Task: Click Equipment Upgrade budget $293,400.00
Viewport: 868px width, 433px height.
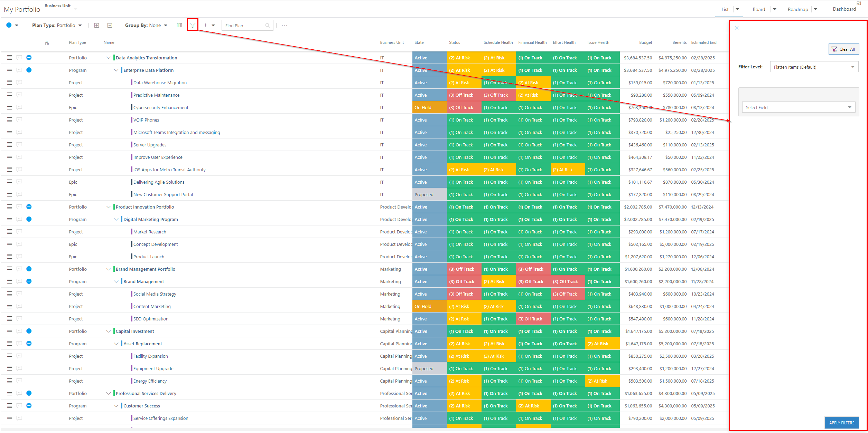Action: pos(640,368)
